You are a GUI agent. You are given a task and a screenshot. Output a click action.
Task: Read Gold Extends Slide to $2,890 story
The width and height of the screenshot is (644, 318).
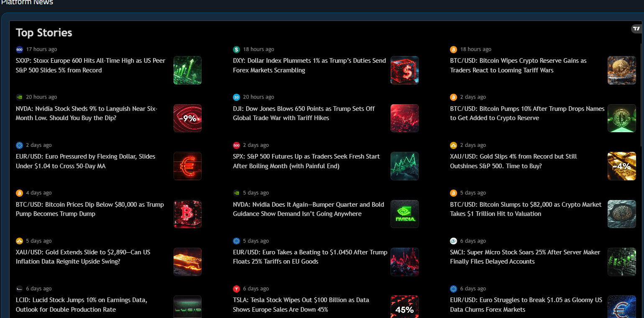(83, 257)
